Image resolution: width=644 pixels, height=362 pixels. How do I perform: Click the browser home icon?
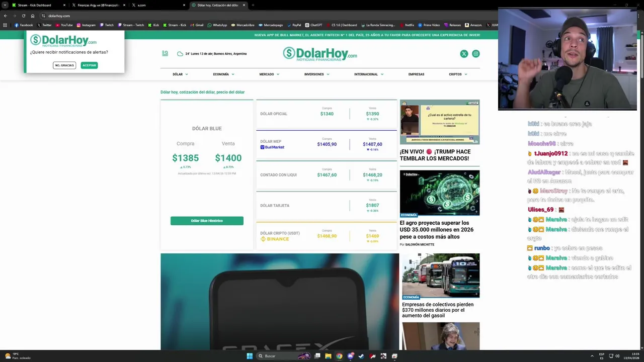click(x=33, y=16)
